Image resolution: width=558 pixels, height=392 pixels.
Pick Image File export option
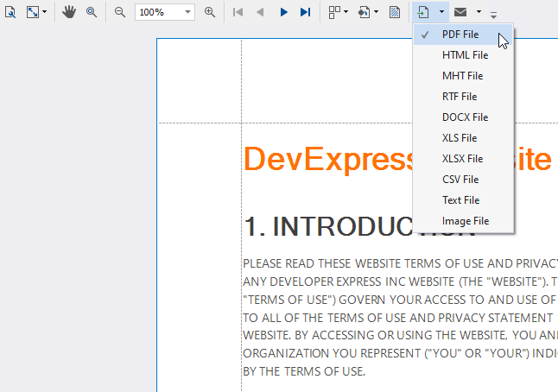tap(465, 221)
